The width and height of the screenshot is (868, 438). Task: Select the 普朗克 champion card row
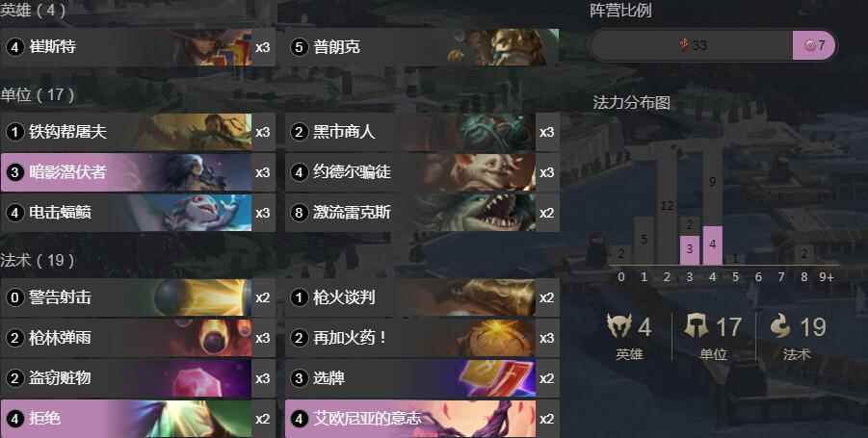(x=422, y=47)
